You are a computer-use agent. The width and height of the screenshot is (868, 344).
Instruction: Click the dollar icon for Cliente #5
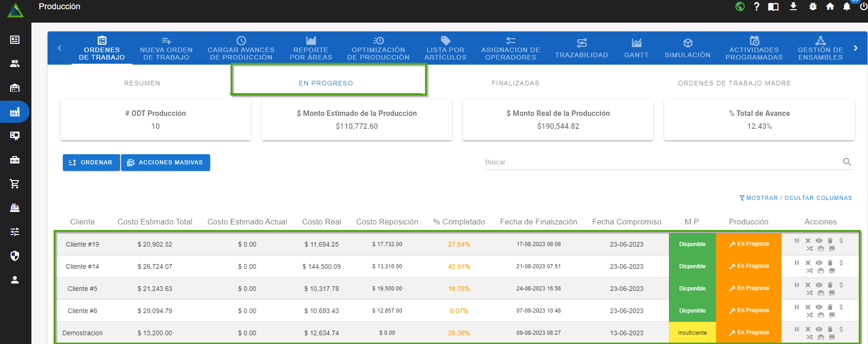(841, 285)
